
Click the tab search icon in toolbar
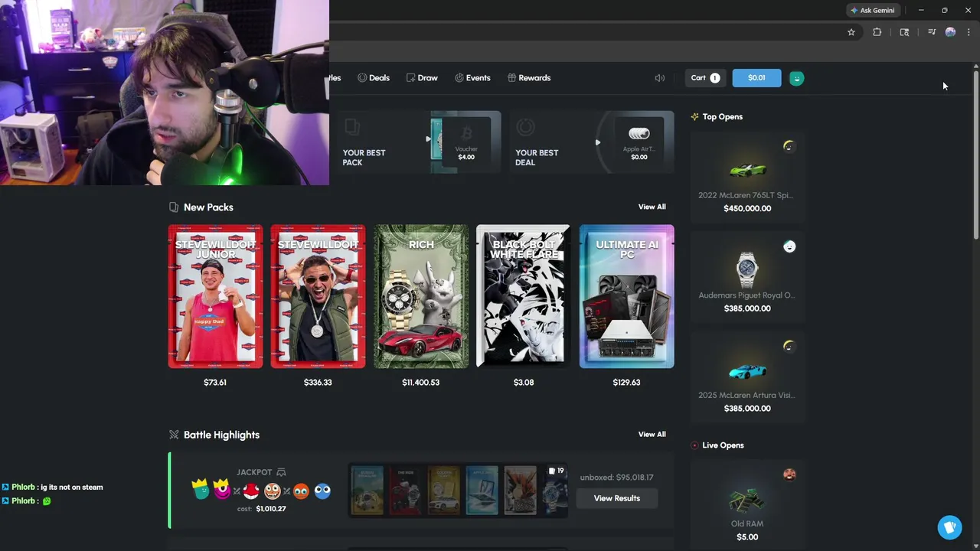pyautogui.click(x=904, y=32)
